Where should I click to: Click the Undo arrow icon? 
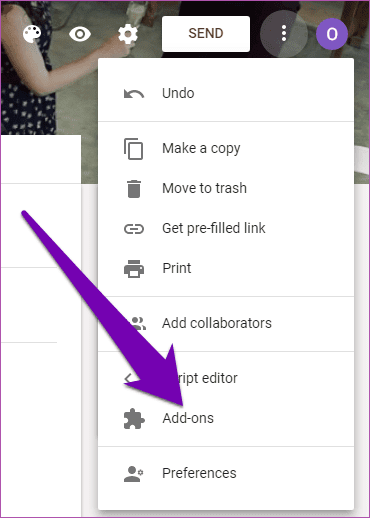click(134, 94)
